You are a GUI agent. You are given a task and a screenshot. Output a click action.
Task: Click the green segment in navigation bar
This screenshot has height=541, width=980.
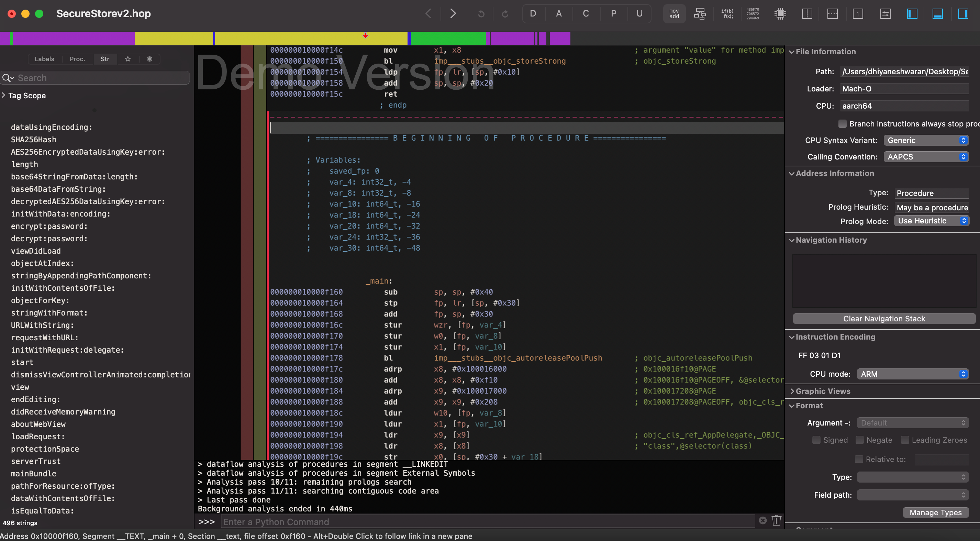[448, 38]
